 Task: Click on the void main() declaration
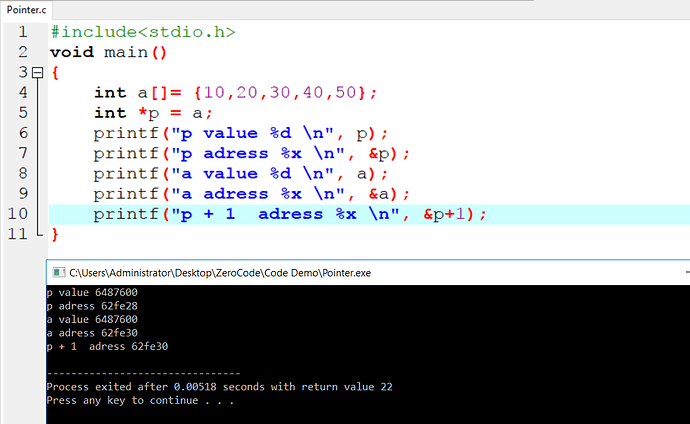click(x=110, y=52)
